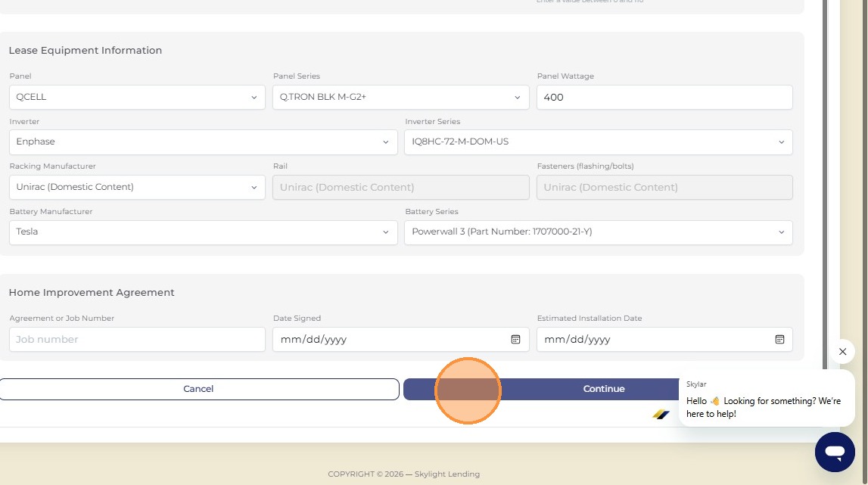The height and width of the screenshot is (485, 868).
Task: Click the Agreement or Job Number field
Action: tap(137, 340)
